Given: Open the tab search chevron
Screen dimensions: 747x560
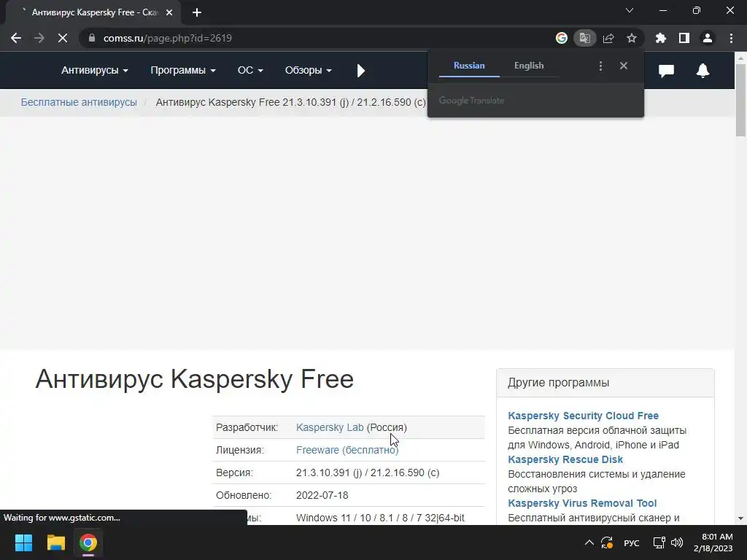Looking at the screenshot, I should pos(630,10).
